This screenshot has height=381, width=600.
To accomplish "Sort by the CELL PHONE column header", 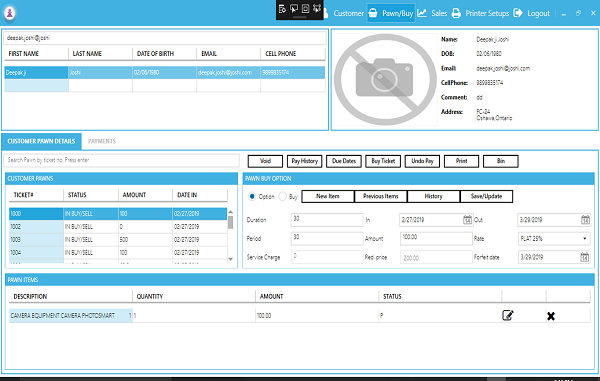I will pos(293,54).
